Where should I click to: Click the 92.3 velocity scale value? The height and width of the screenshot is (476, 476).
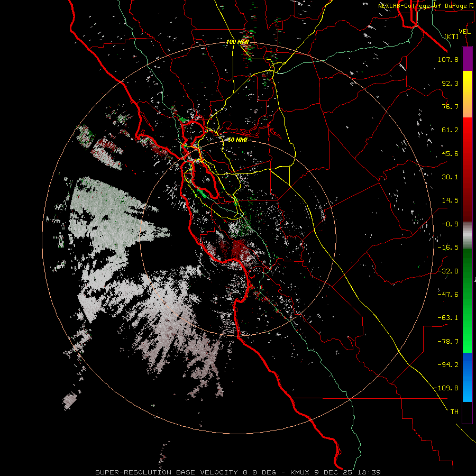(x=450, y=83)
